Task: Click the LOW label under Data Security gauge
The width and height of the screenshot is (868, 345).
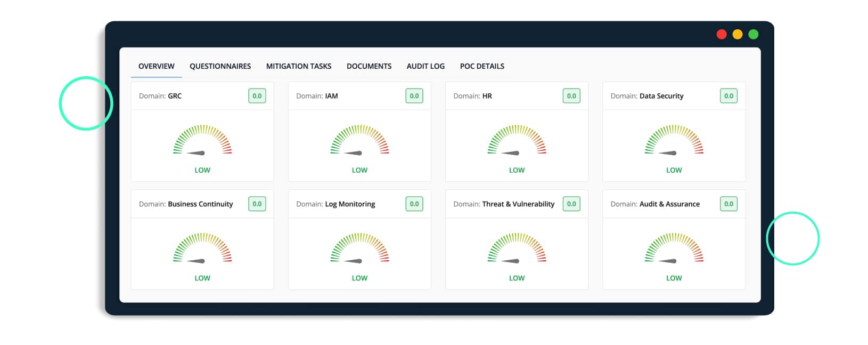Action: click(x=674, y=170)
